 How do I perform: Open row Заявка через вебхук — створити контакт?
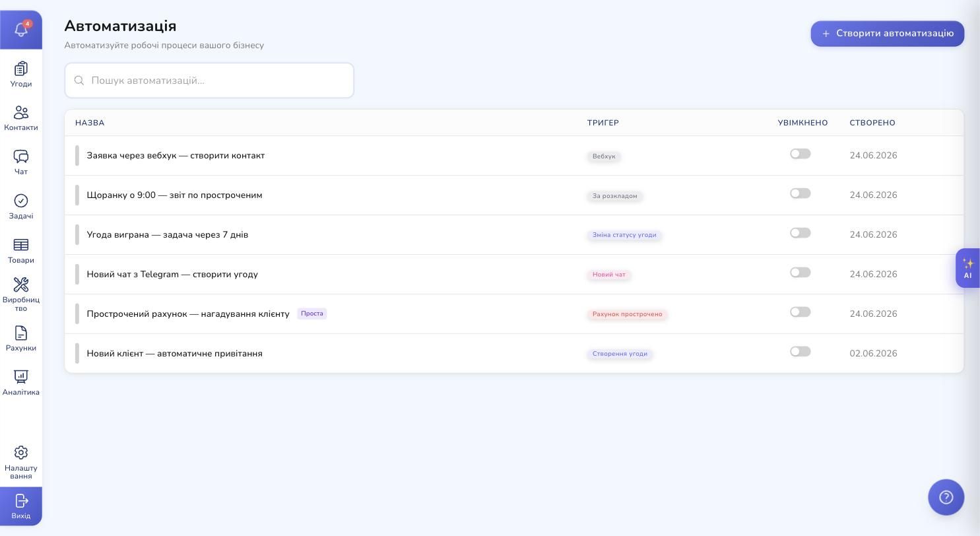tap(514, 156)
